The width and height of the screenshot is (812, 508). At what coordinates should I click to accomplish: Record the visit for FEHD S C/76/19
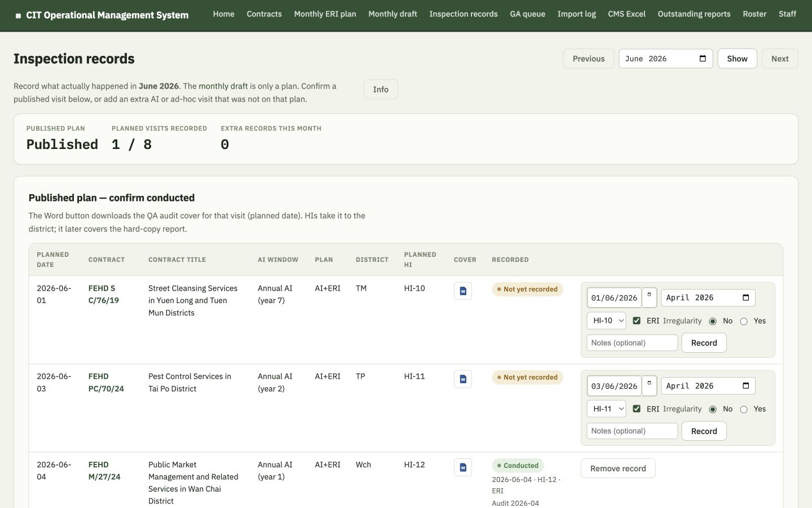pyautogui.click(x=704, y=343)
